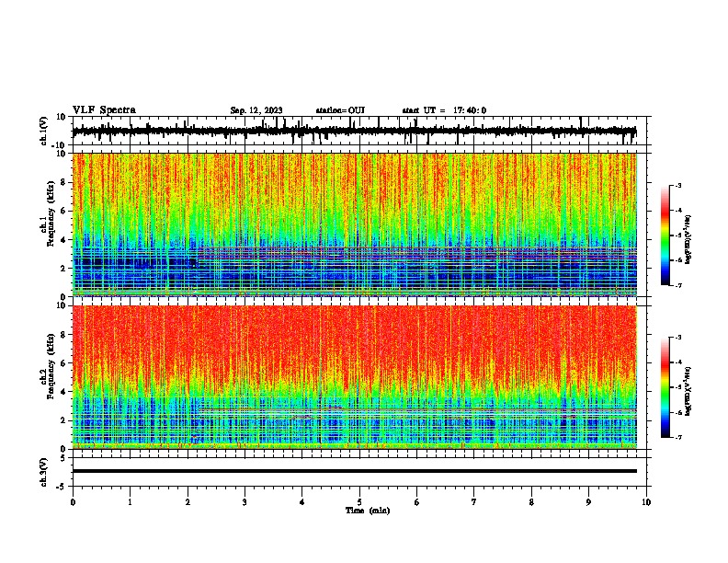The width and height of the screenshot is (728, 563).
Task: Click the ch.1 spectrogram image
Action: (x=355, y=224)
